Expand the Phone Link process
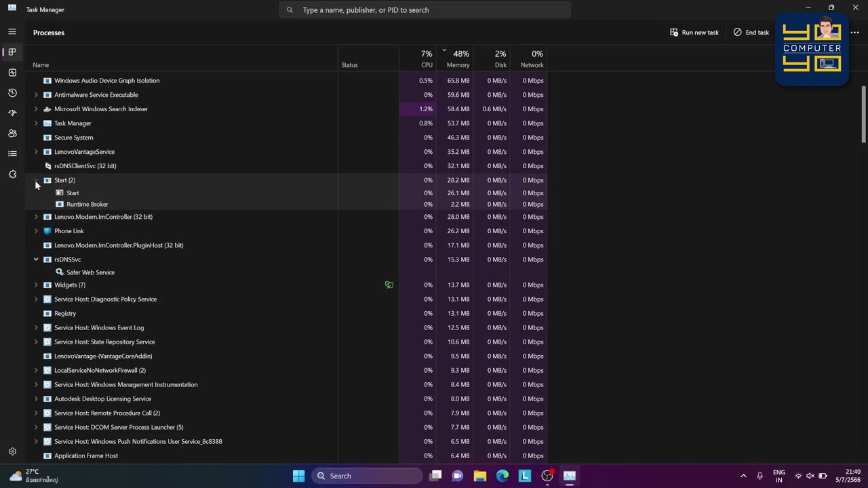This screenshot has width=868, height=488. click(36, 231)
